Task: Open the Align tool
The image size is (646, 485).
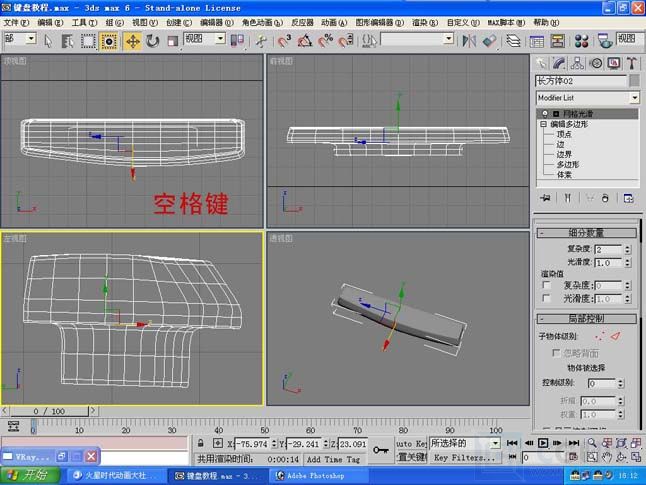Action: [489, 41]
